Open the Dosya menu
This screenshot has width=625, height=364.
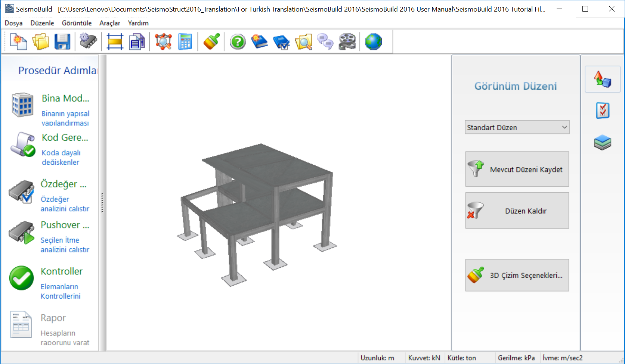point(13,23)
